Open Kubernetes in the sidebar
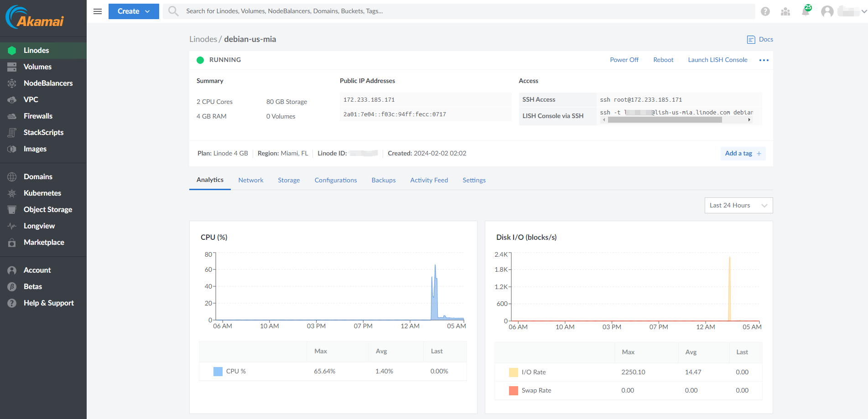The height and width of the screenshot is (419, 868). point(42,193)
